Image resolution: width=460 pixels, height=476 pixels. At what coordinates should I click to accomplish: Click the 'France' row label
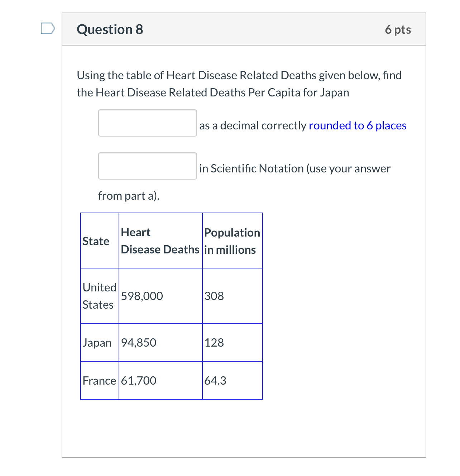[99, 381]
